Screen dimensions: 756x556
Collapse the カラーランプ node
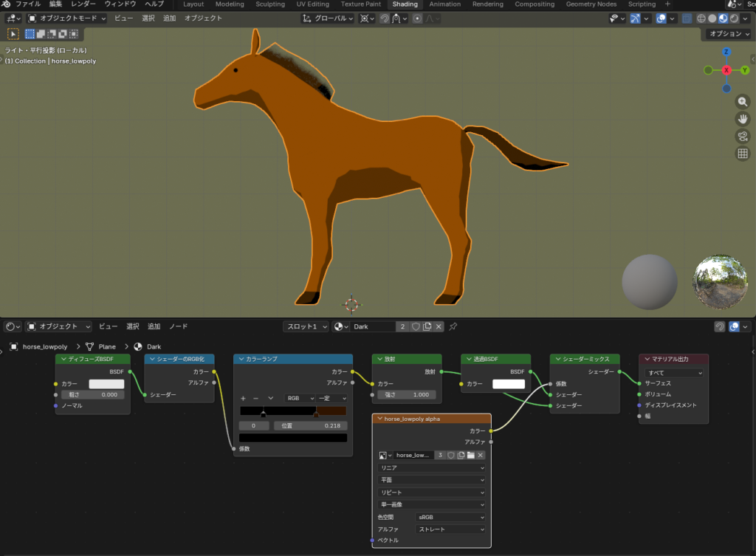(x=241, y=359)
